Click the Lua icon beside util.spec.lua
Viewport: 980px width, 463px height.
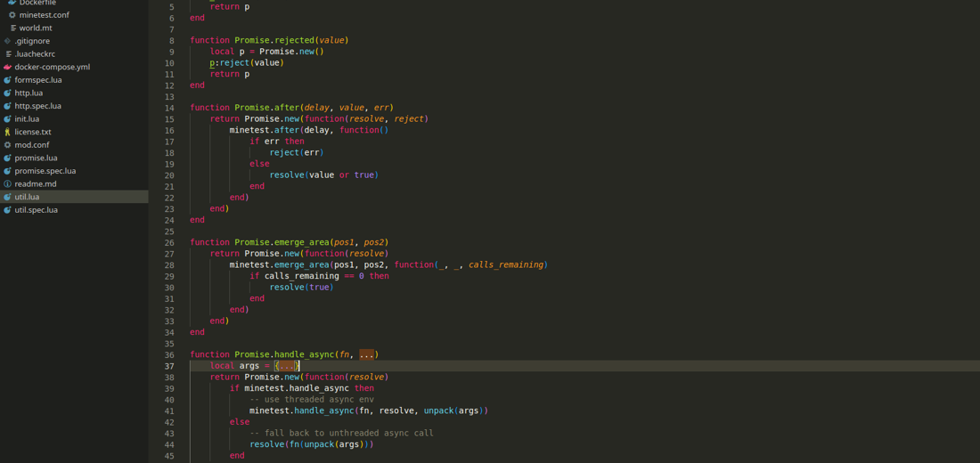[8, 210]
